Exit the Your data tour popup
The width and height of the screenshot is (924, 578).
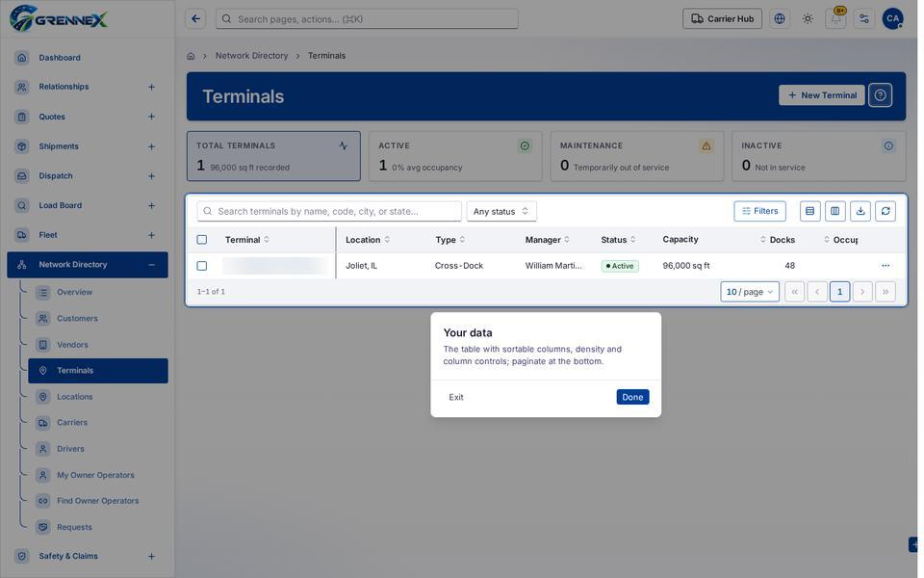455,397
